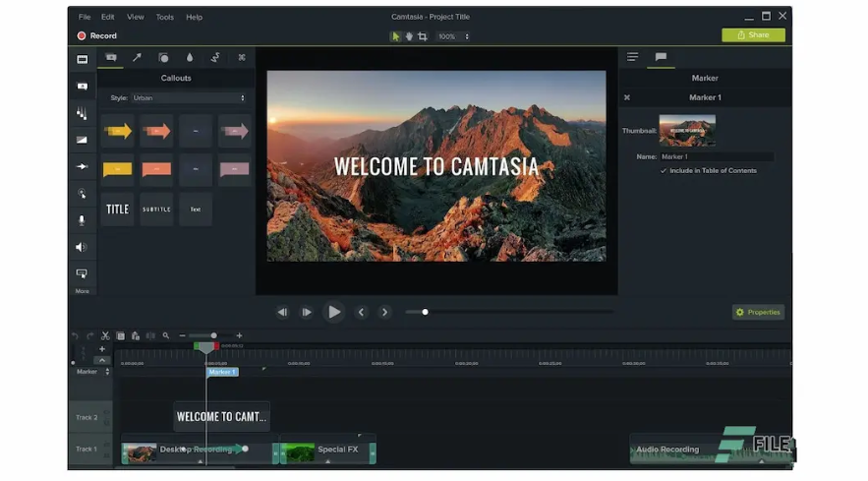Open the Style Urban dropdown
The width and height of the screenshot is (868, 481).
[x=189, y=98]
